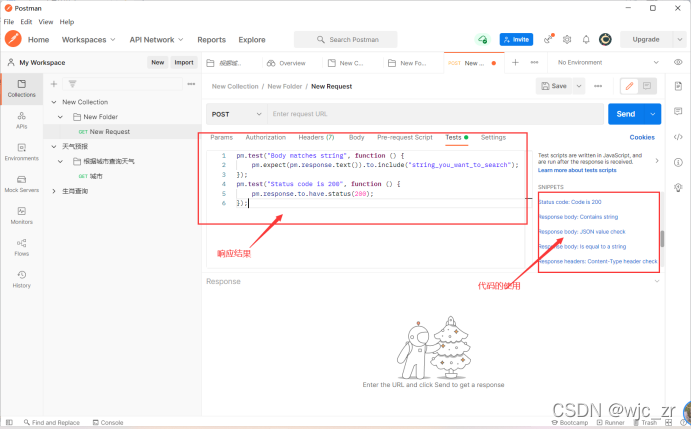Open request more actions ellipsis near Save
Screen dimensions: 691x430
[x=598, y=86]
